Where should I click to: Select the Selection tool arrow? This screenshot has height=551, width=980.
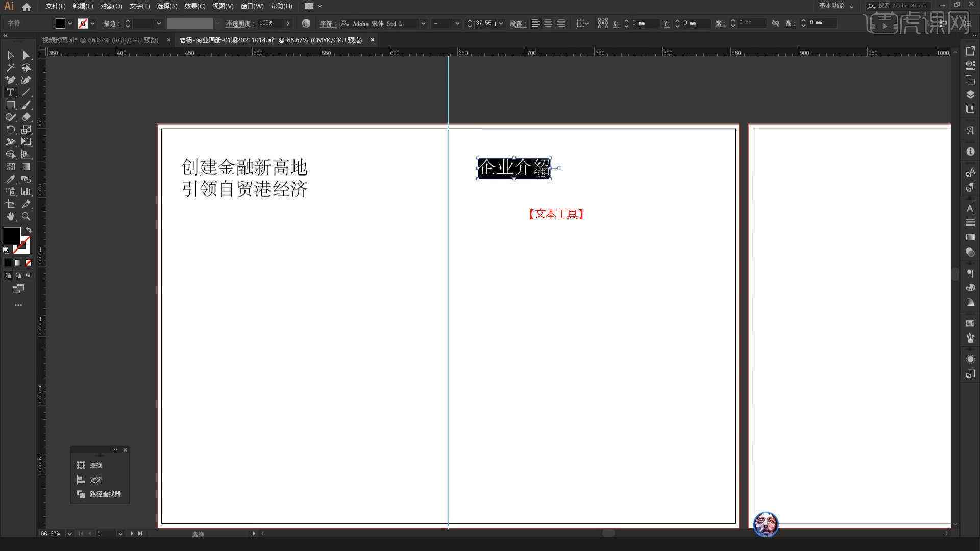10,55
